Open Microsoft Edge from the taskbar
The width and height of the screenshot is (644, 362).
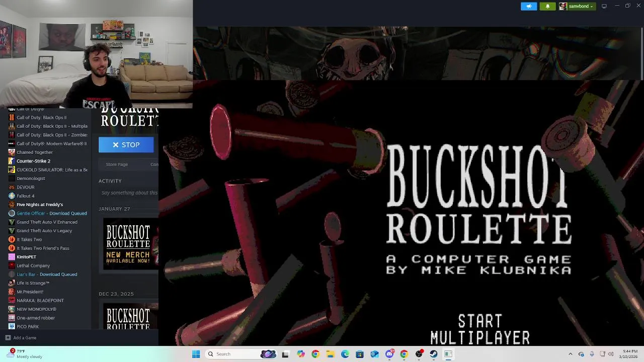pyautogui.click(x=345, y=354)
